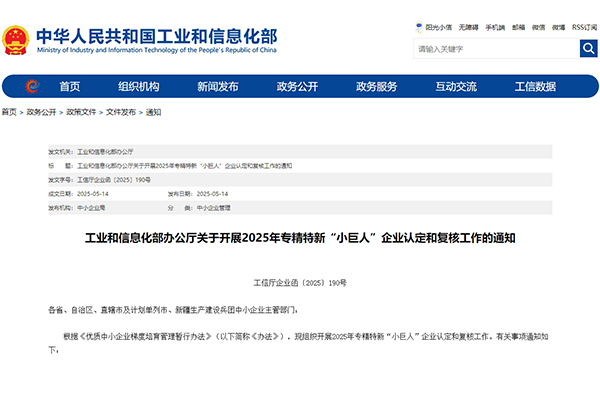Click the bold article headline about 小巨人

(x=300, y=238)
